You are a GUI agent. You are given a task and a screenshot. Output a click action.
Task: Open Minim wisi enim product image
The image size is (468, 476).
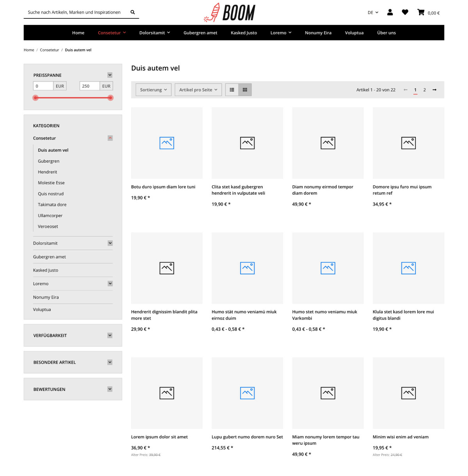coord(408,393)
